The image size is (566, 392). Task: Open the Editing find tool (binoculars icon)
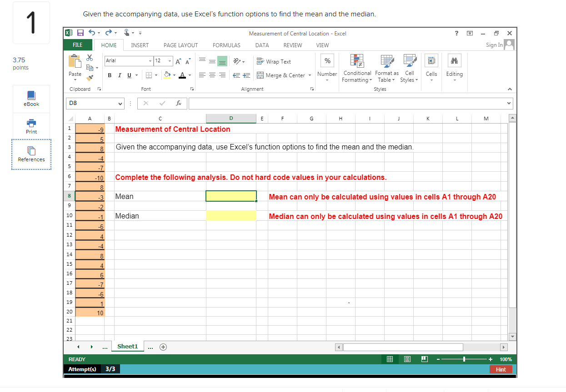[x=454, y=60]
